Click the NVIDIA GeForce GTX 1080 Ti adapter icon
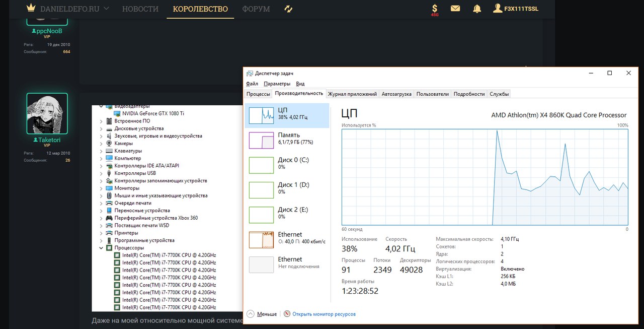The height and width of the screenshot is (329, 644). pos(117,113)
